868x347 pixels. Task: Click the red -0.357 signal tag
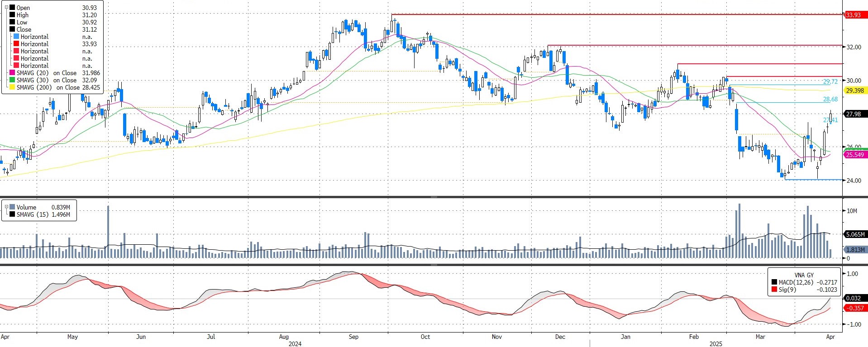click(x=855, y=308)
